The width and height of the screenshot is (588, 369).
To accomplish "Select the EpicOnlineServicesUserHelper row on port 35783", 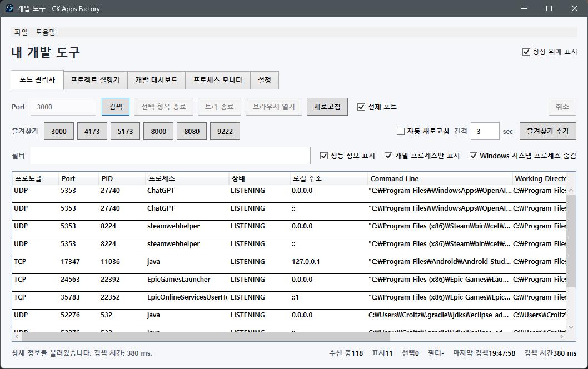I will point(289,301).
